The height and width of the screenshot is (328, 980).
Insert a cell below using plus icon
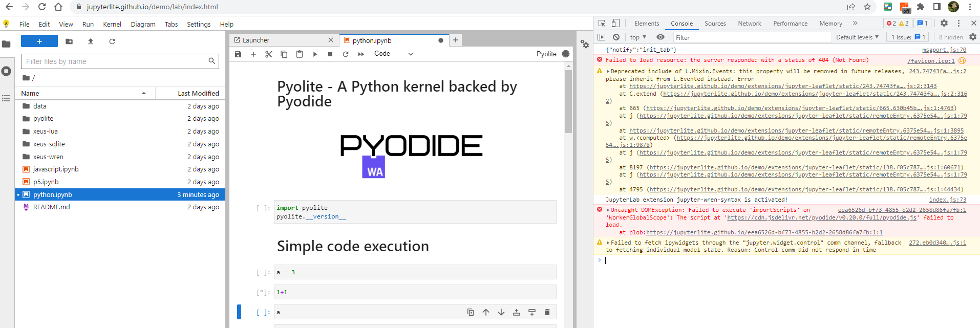(x=253, y=54)
